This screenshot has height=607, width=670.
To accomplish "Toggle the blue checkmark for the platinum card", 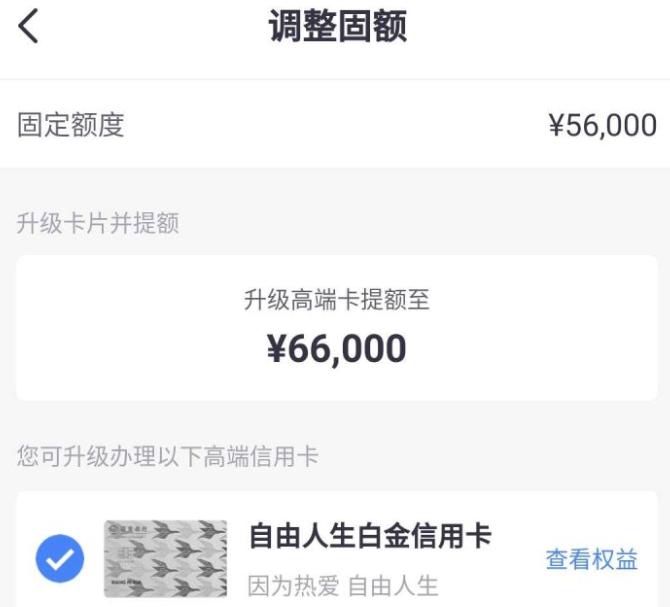I will [60, 558].
